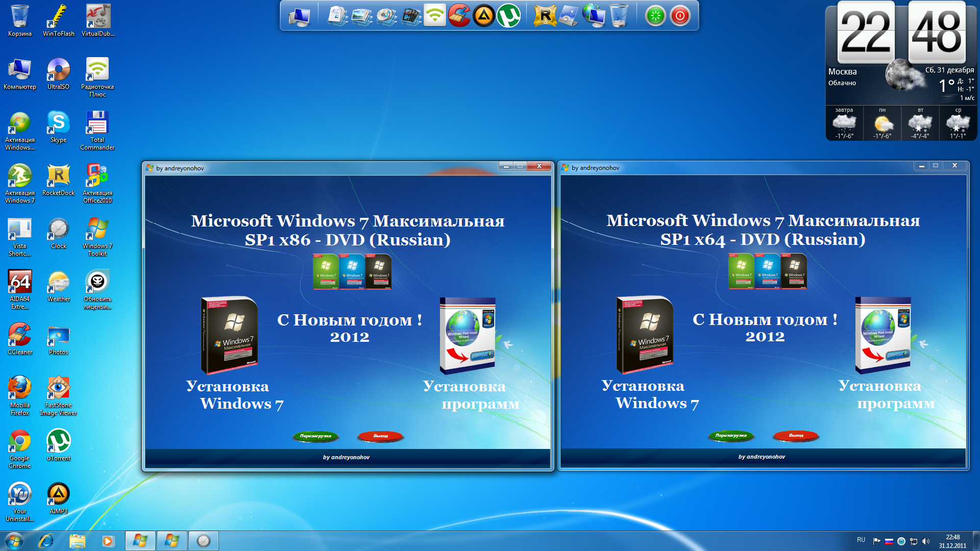Image resolution: width=980 pixels, height=551 pixels.
Task: Open the Action Center flag tray icon
Action: 876,541
